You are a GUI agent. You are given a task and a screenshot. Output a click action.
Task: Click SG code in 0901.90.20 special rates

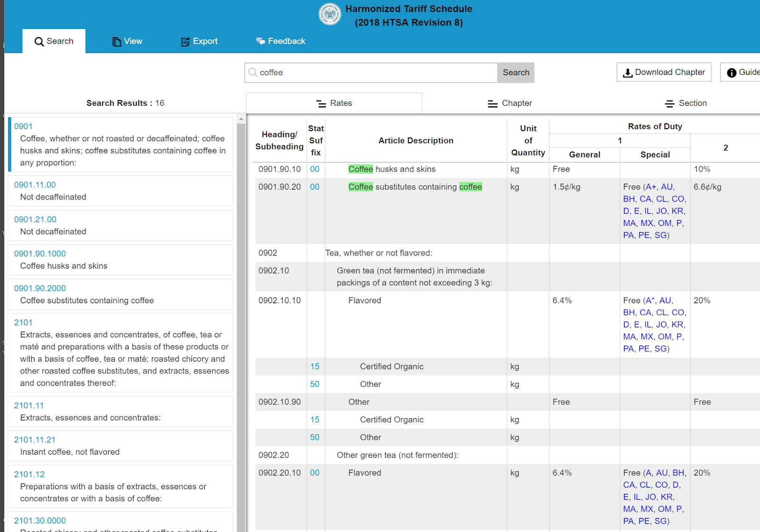click(660, 235)
